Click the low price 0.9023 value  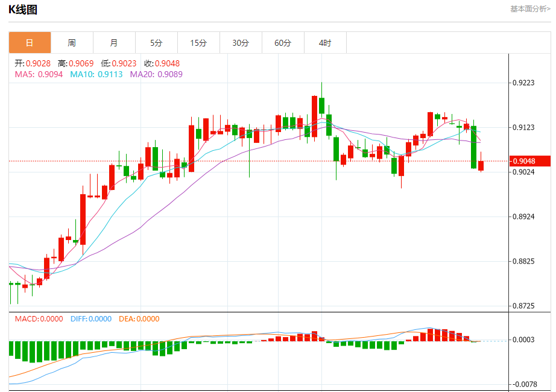tap(124, 63)
